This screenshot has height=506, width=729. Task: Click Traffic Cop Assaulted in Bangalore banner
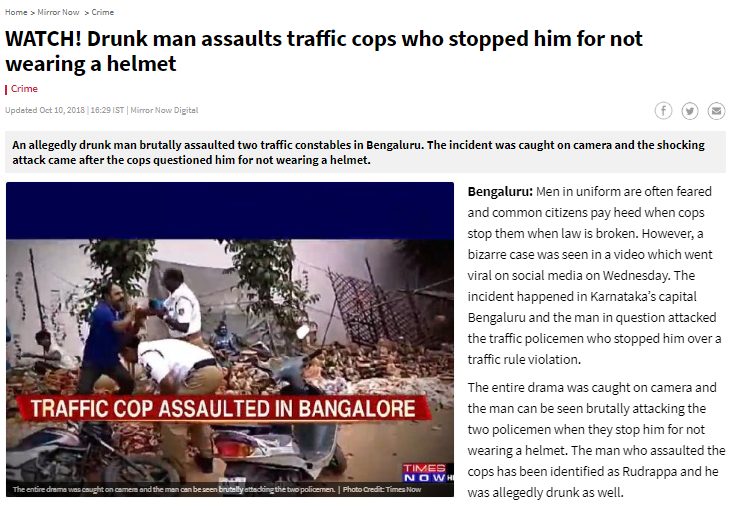point(223,408)
